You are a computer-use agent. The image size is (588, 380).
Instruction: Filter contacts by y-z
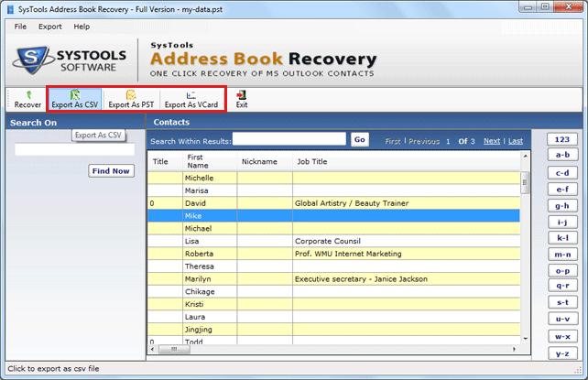(x=562, y=353)
